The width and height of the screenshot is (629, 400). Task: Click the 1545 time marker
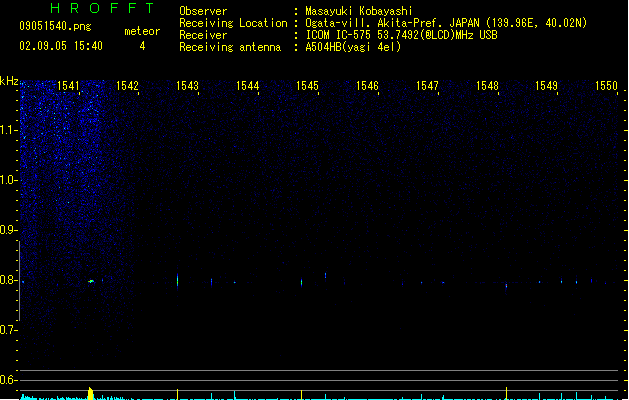point(307,86)
